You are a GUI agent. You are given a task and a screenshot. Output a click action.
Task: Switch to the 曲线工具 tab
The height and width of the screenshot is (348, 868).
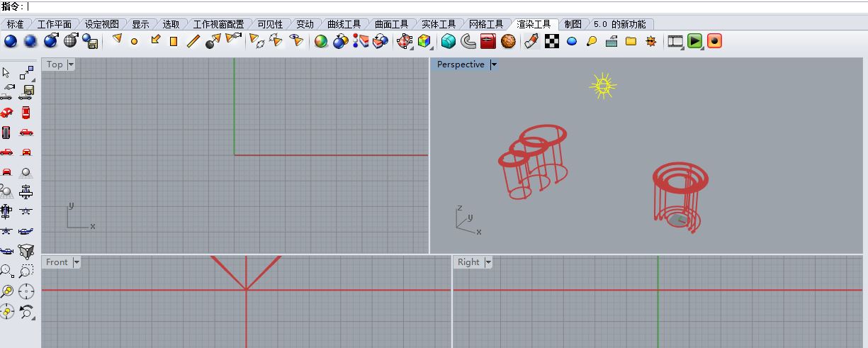[344, 24]
